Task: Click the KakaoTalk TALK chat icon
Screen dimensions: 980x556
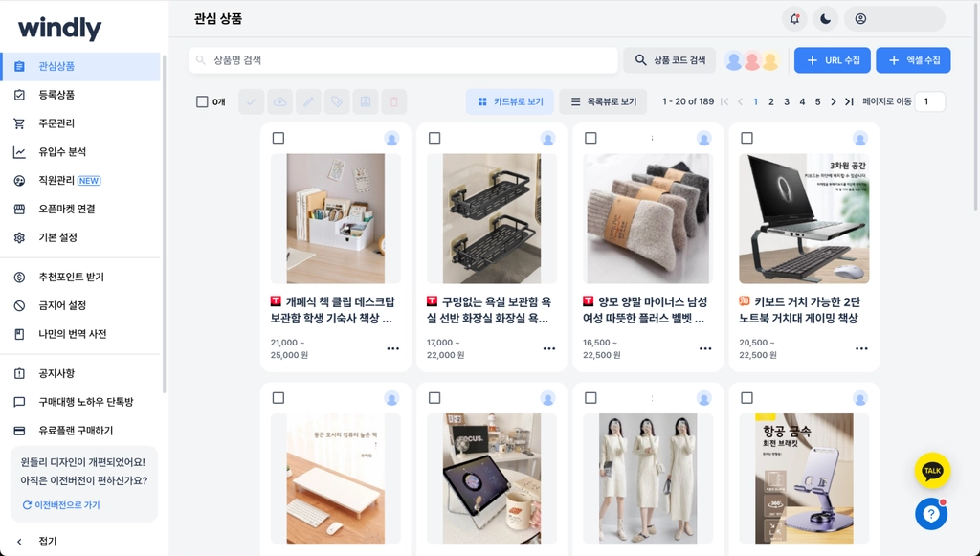Action: [932, 471]
